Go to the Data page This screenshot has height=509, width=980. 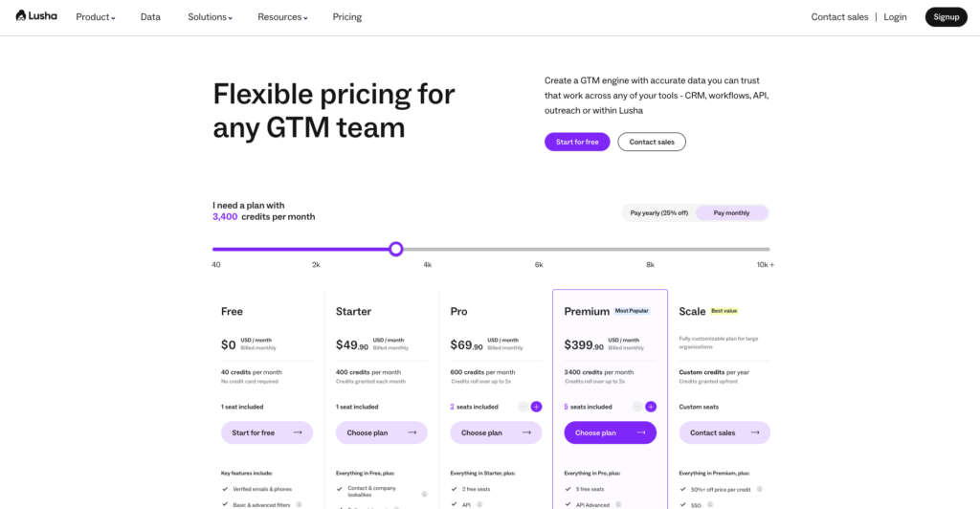click(150, 17)
